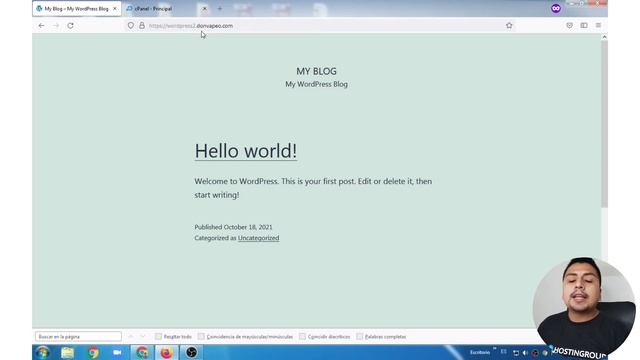This screenshot has height=360, width=640.
Task: Open the Firefox hamburger menu
Action: pyautogui.click(x=598, y=25)
